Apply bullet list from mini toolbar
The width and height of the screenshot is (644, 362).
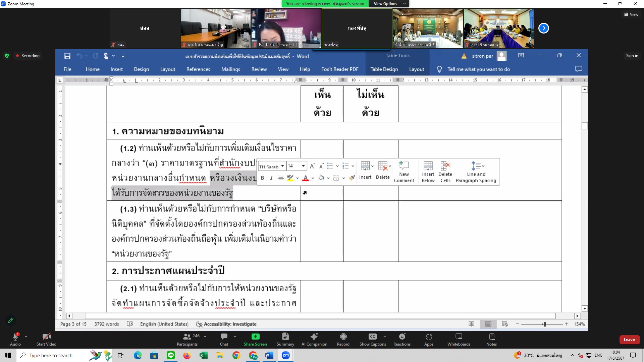[x=330, y=166]
